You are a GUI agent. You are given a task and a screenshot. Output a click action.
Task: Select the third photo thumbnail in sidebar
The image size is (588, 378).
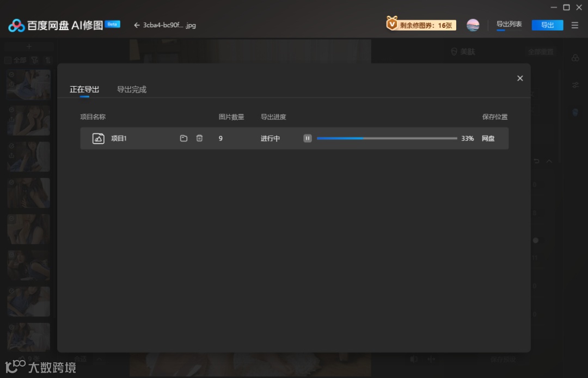pos(28,157)
